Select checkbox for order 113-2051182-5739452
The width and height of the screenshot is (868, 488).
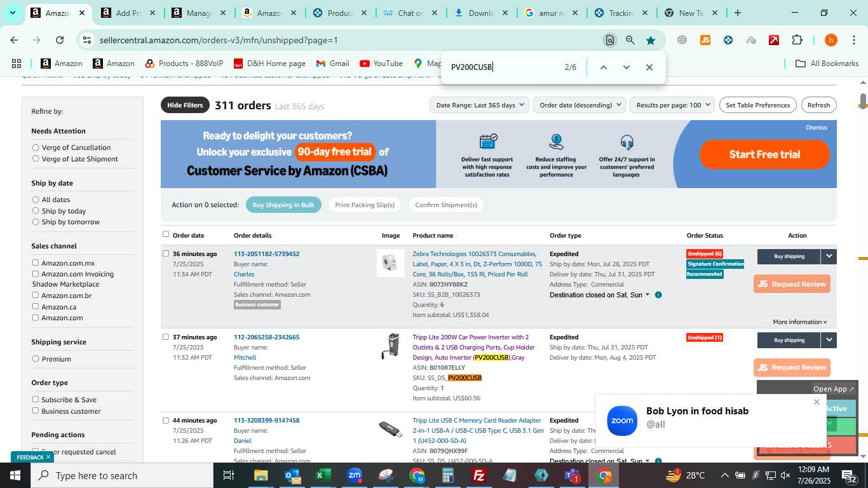pyautogui.click(x=166, y=254)
